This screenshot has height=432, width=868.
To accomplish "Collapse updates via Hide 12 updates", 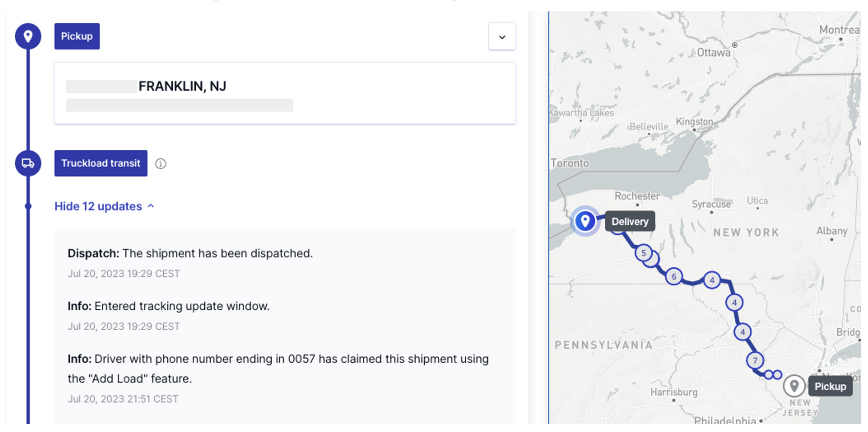I will click(98, 206).
